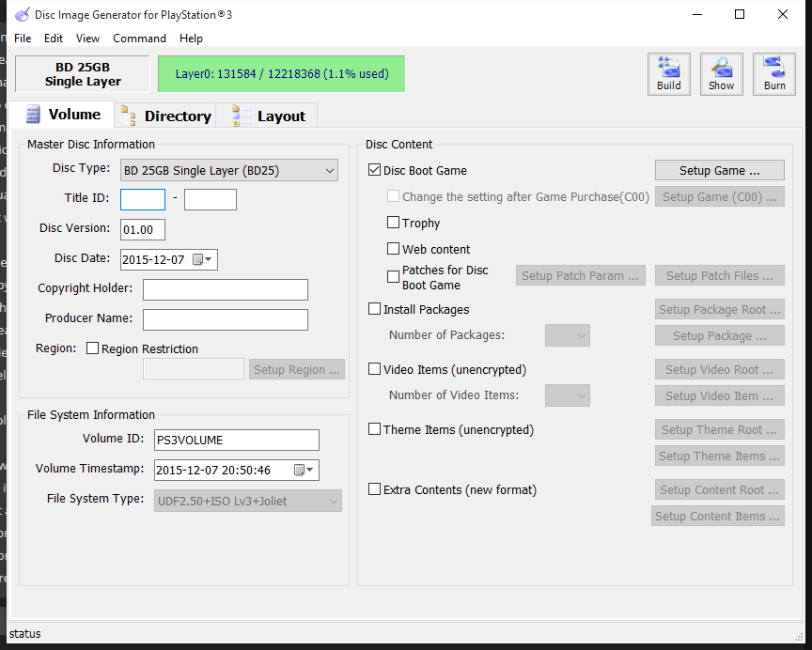Open the Number of Video Items dropdown
This screenshot has width=812, height=650.
(x=568, y=395)
